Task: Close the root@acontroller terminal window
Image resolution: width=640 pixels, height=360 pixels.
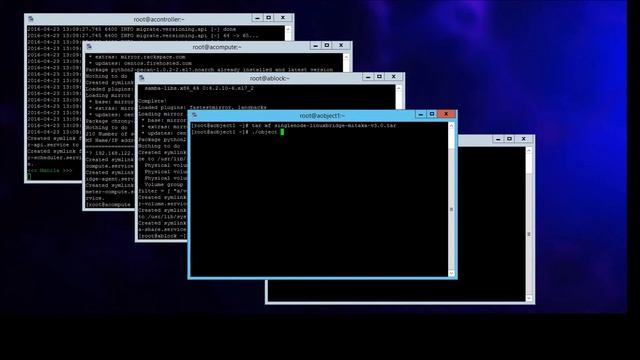Action: coord(283,18)
